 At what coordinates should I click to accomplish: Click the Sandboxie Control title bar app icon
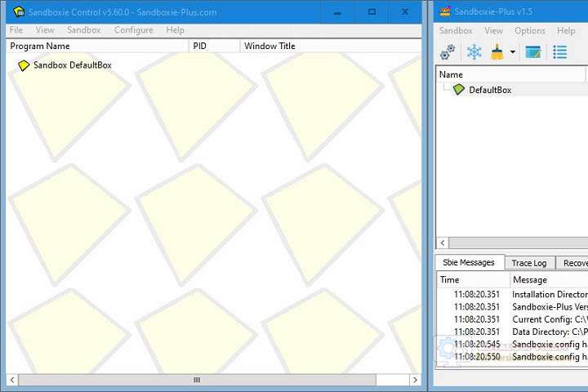click(19, 12)
